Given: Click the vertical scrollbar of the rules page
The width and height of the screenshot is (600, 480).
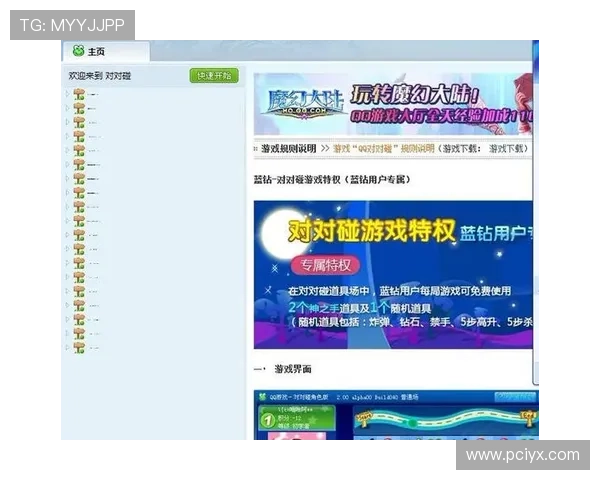Looking at the screenshot, I should [535, 214].
